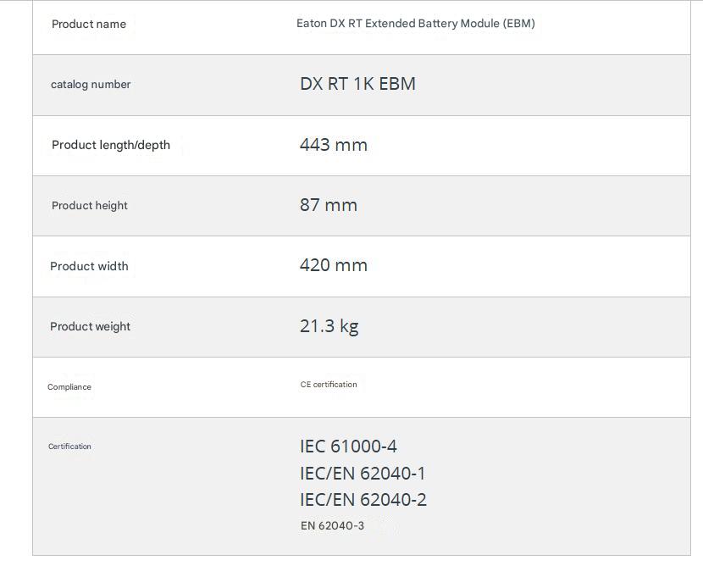Click the catalog value 'DX RT 1K EBM'
703x588 pixels.
coord(357,84)
